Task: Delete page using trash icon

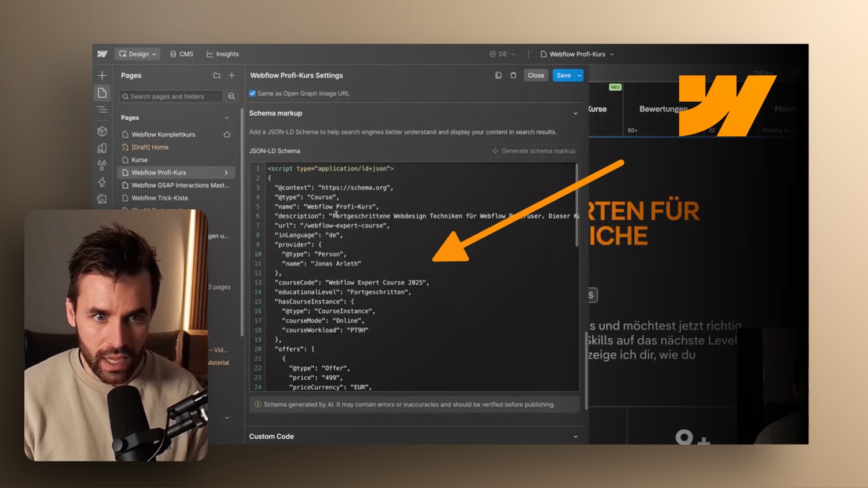Action: 513,75
